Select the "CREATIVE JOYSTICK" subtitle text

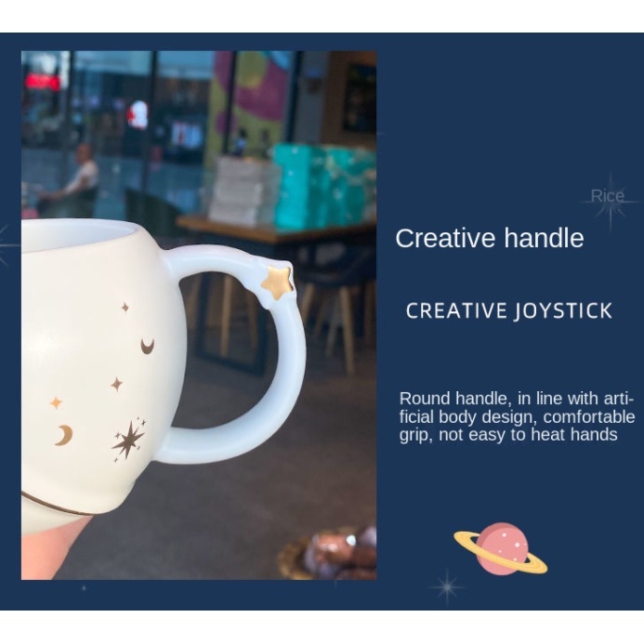(x=509, y=311)
